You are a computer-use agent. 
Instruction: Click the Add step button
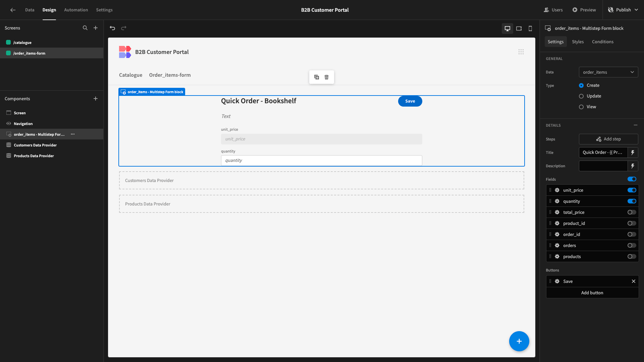click(608, 139)
